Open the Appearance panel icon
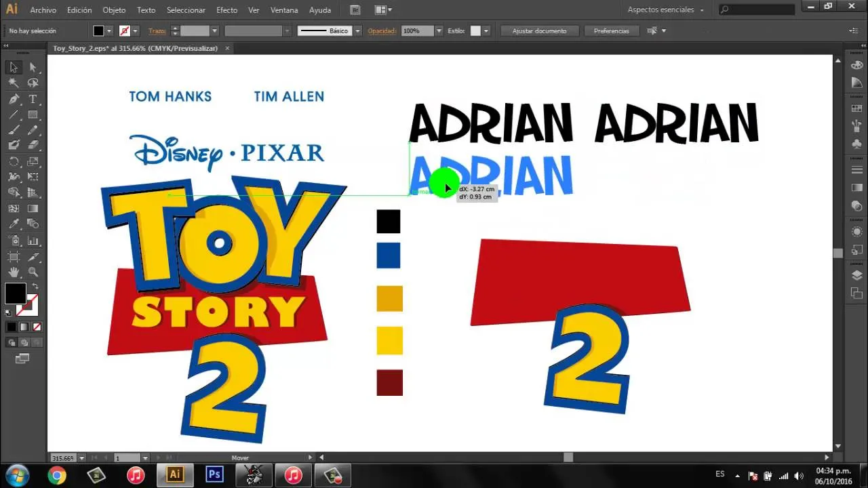Screen dimensions: 868x488 click(x=856, y=231)
